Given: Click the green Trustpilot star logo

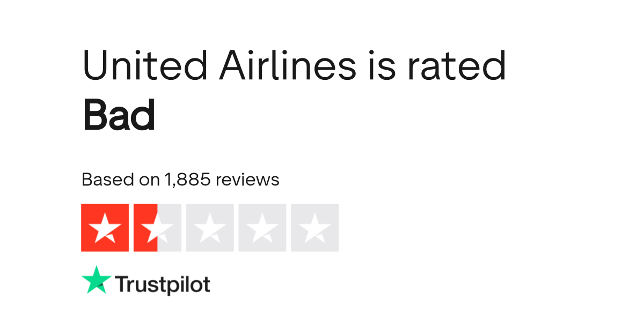Looking at the screenshot, I should [x=97, y=280].
